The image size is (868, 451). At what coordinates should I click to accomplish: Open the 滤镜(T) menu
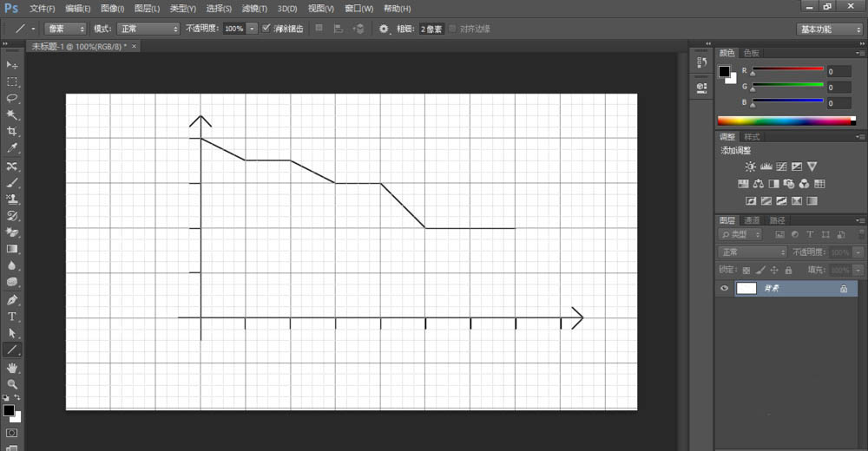254,9
